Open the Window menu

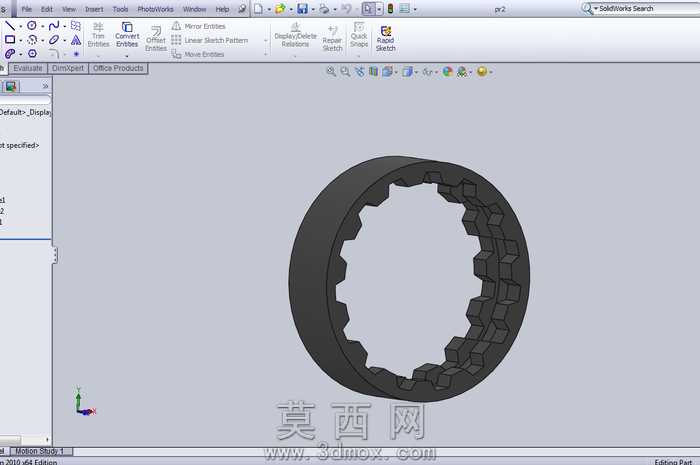(195, 9)
